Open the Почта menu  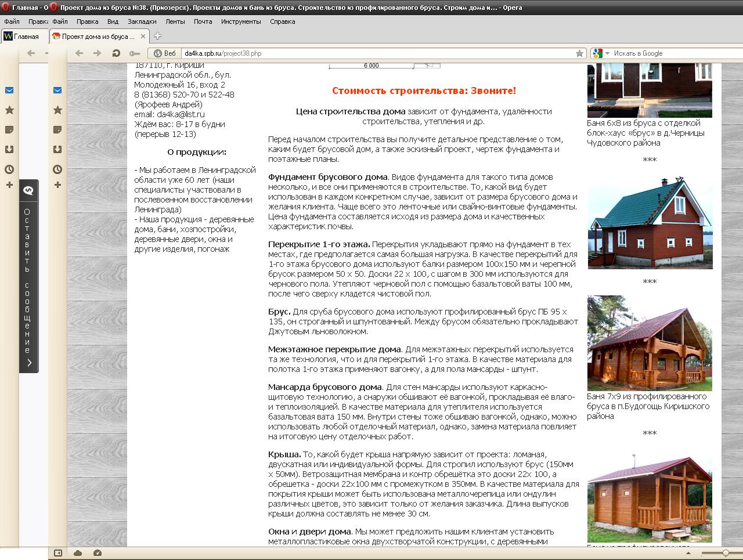point(203,21)
